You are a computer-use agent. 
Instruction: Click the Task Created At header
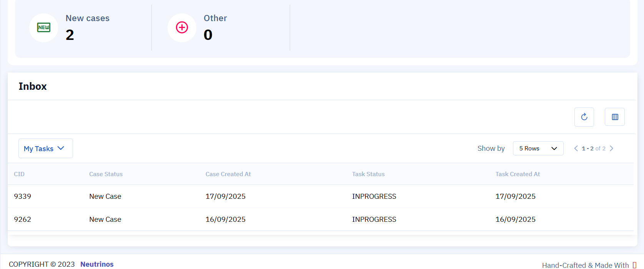click(517, 174)
